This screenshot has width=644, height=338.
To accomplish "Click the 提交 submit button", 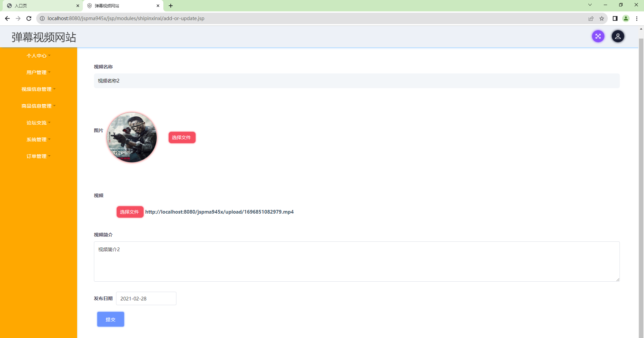I will tap(110, 319).
